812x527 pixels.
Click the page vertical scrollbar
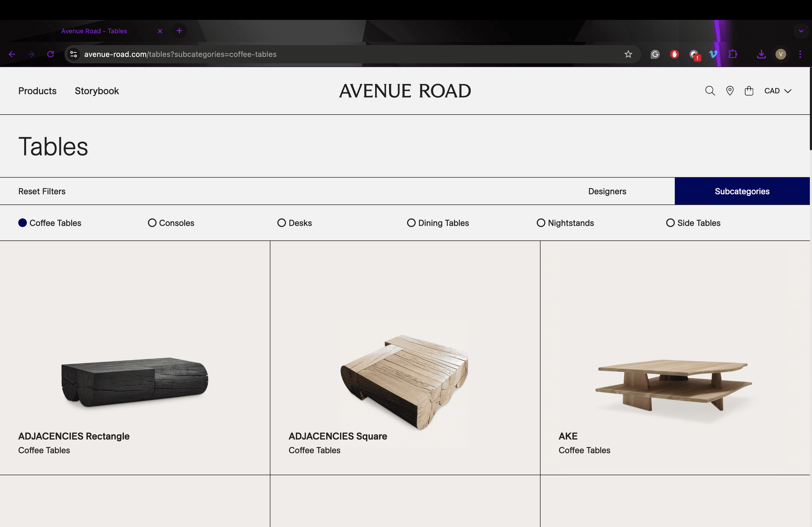coord(810,109)
